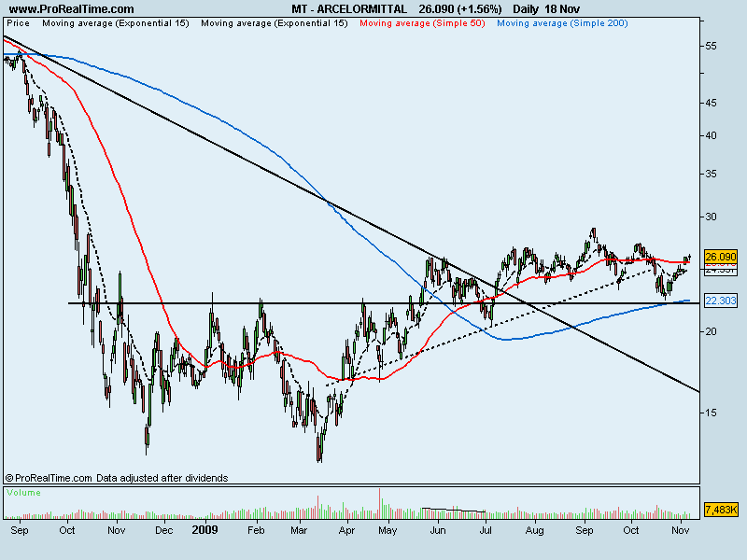Click the Dec month label
This screenshot has width=747, height=560.
tap(164, 530)
